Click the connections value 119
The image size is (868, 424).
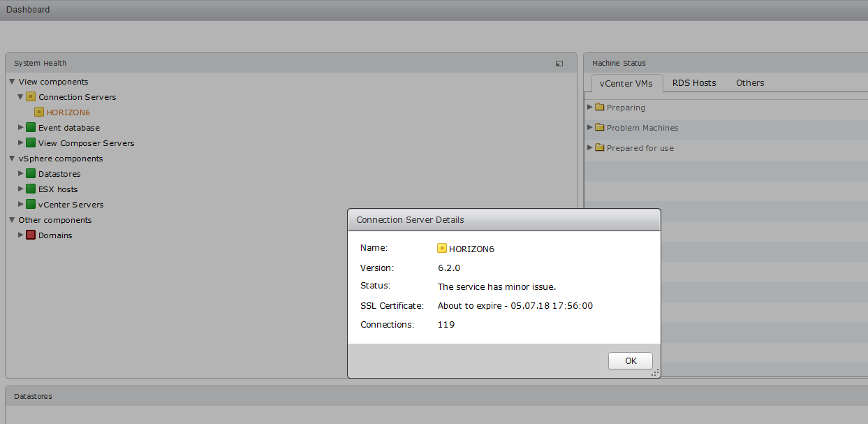pos(446,324)
